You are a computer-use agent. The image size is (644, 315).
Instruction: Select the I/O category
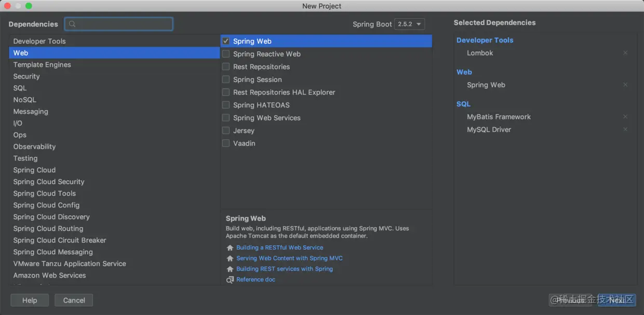(114, 123)
